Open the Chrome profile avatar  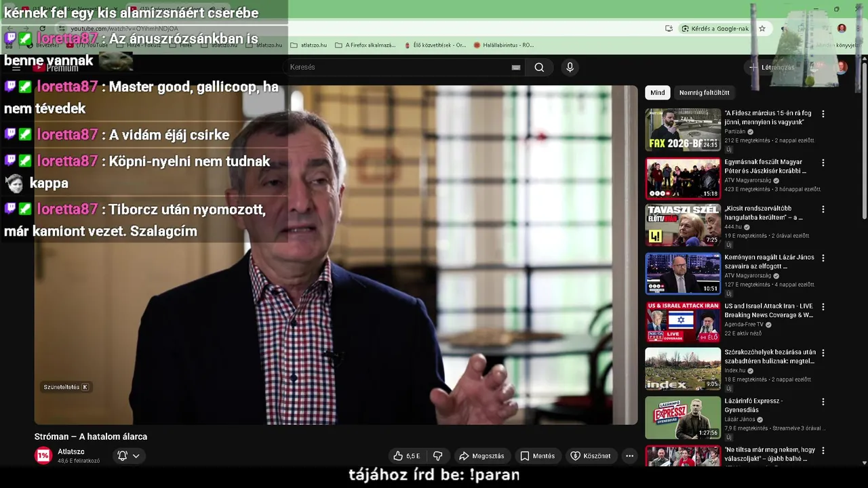(x=842, y=28)
